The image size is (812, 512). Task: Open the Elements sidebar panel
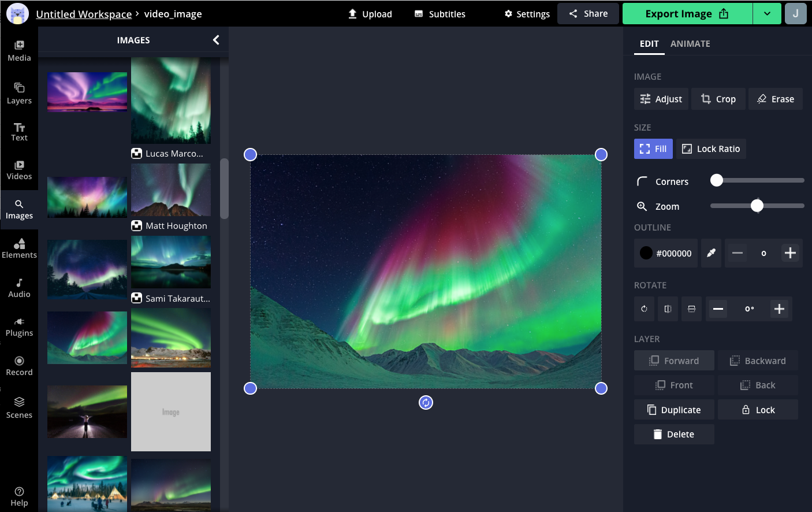point(19,248)
